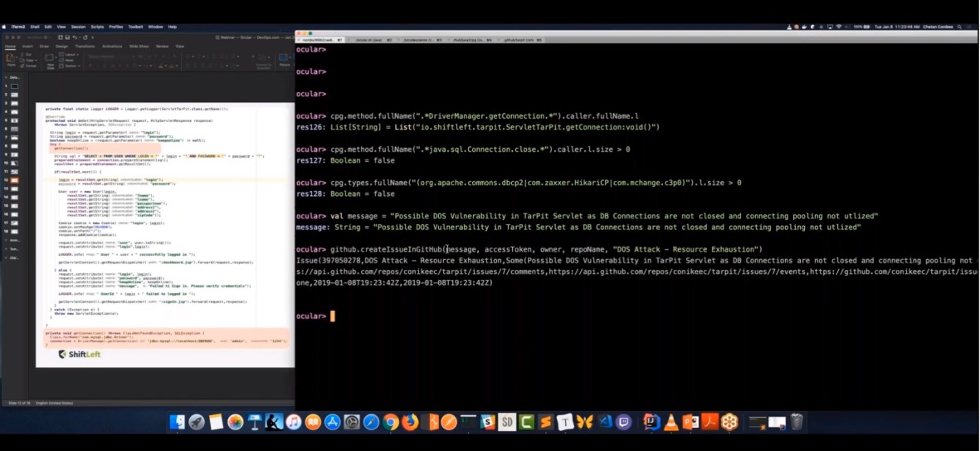
Task: Switch to the second iTerm2 tab
Action: click(x=368, y=39)
